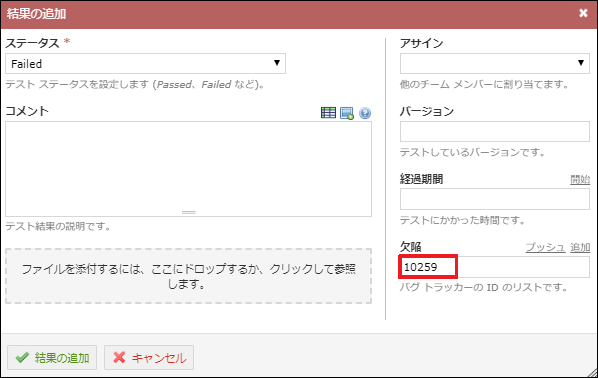Image resolution: width=598 pixels, height=378 pixels.
Task: Click the 他のチーム メンバーに割り当てます。 hint
Action: [484, 84]
